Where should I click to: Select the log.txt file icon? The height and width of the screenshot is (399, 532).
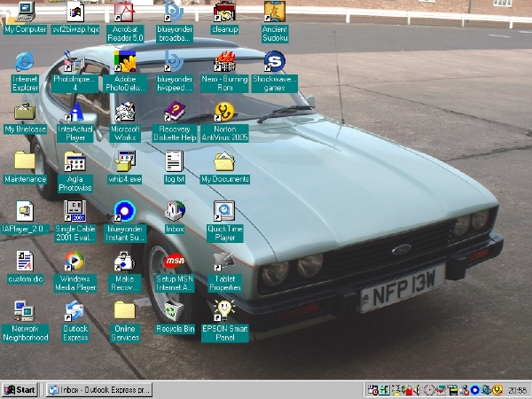coord(175,161)
